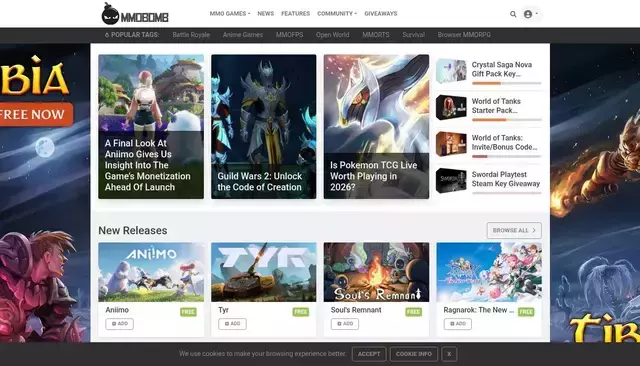Open the user account avatar menu

click(530, 14)
